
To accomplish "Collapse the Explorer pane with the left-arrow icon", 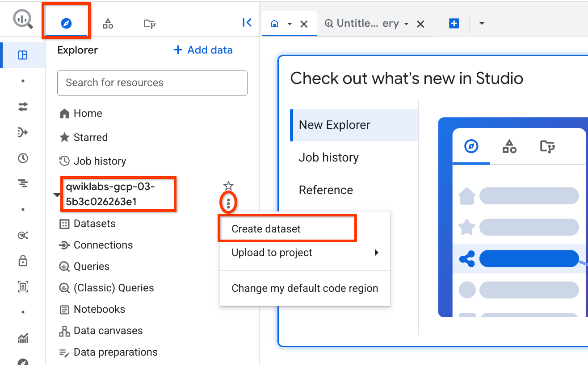I will (247, 22).
